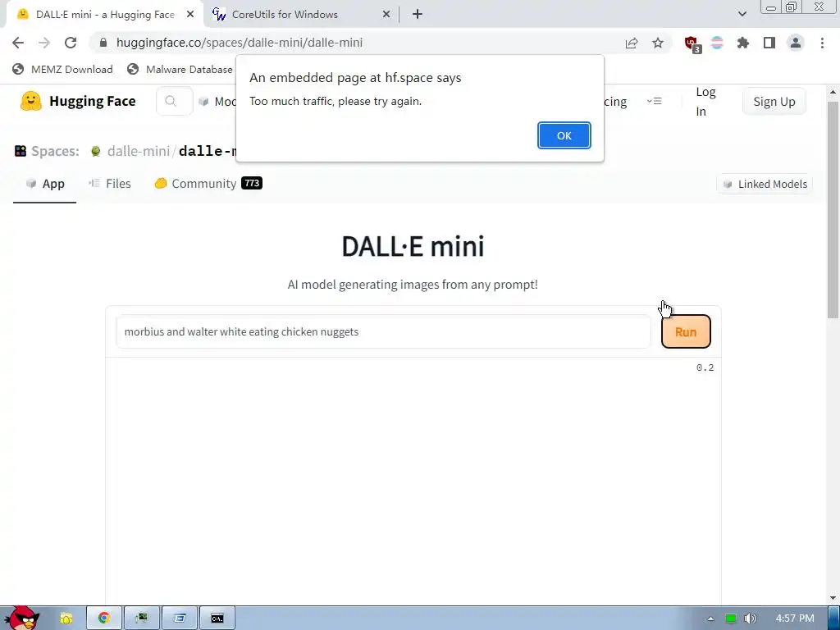Click the share page icon in address bar
The image size is (840, 630).
(632, 43)
